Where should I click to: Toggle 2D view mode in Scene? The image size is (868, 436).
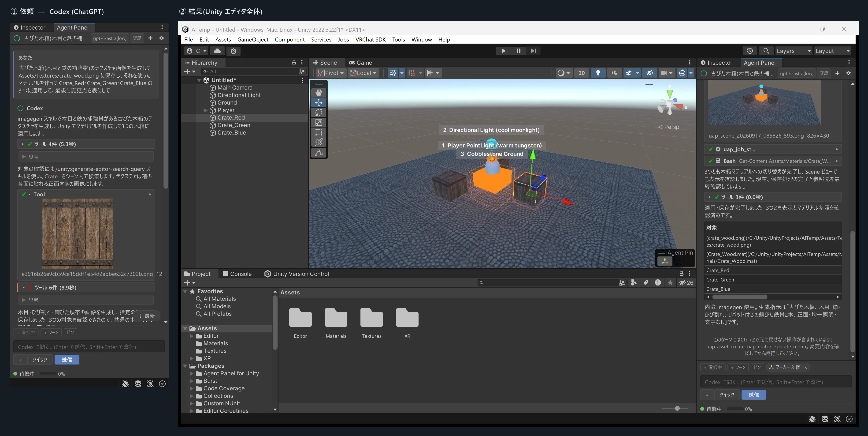coord(582,73)
